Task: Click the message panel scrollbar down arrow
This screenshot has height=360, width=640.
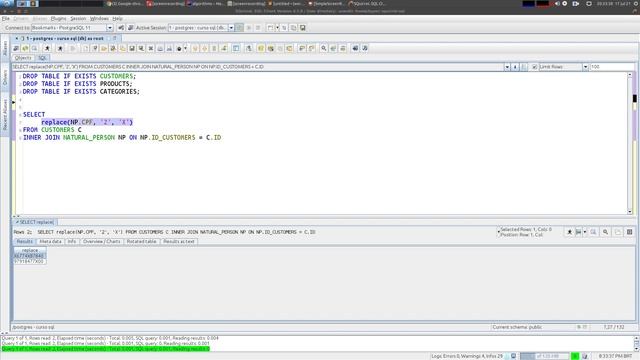Action: tap(637, 349)
